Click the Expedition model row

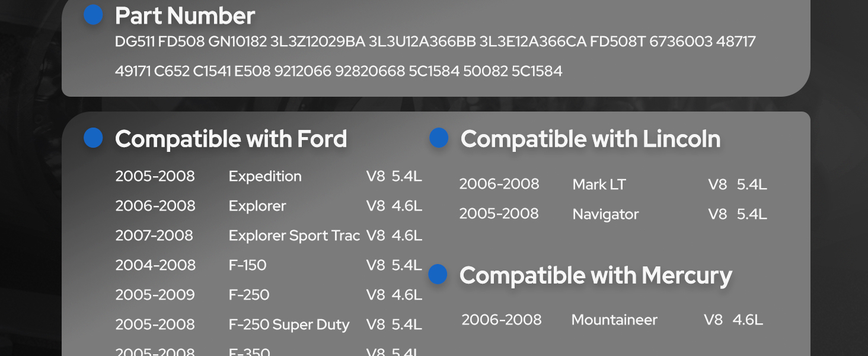(x=265, y=176)
